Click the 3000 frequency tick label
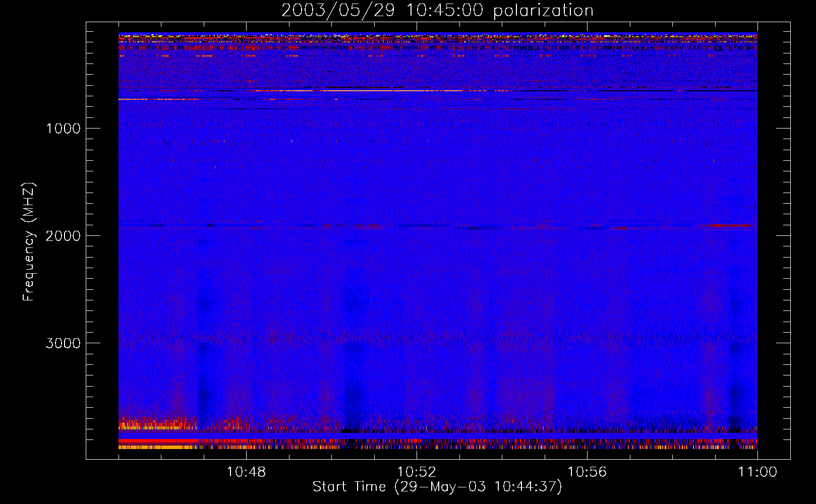The image size is (816, 504). tap(63, 343)
